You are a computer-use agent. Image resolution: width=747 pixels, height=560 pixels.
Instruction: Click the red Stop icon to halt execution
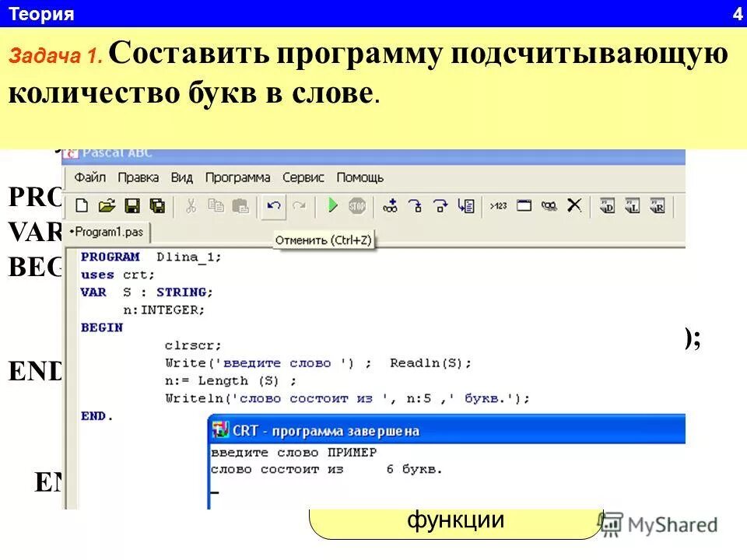click(x=355, y=205)
